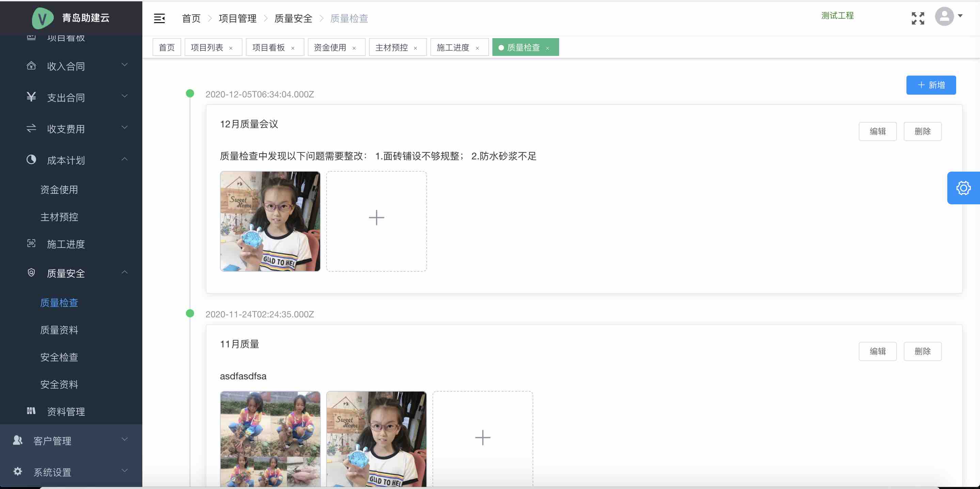
Task: Click the user avatar icon
Action: [944, 17]
